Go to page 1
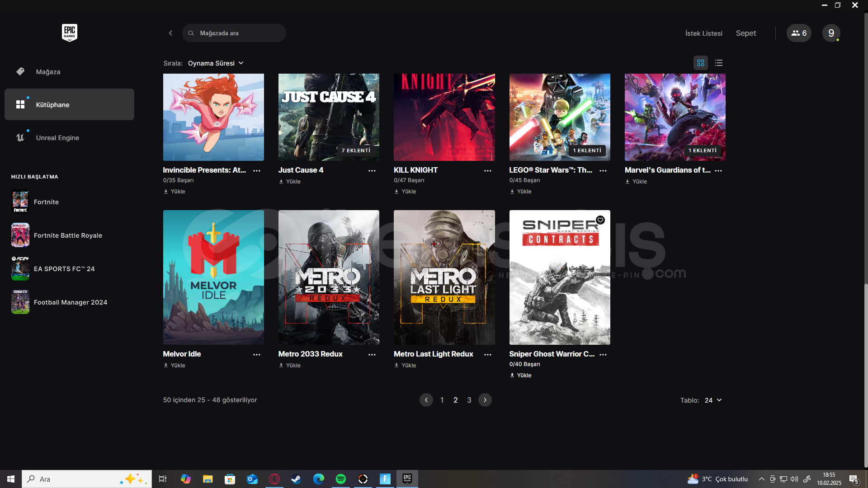 (442, 400)
